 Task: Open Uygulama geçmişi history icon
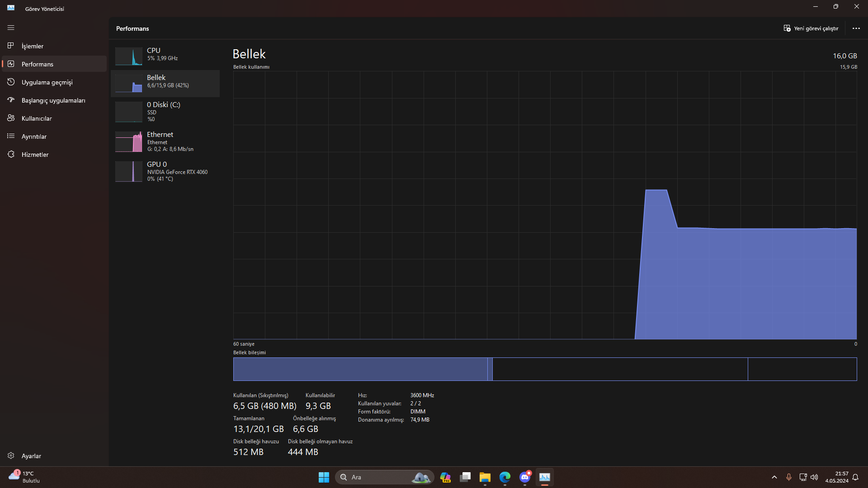coord(11,82)
